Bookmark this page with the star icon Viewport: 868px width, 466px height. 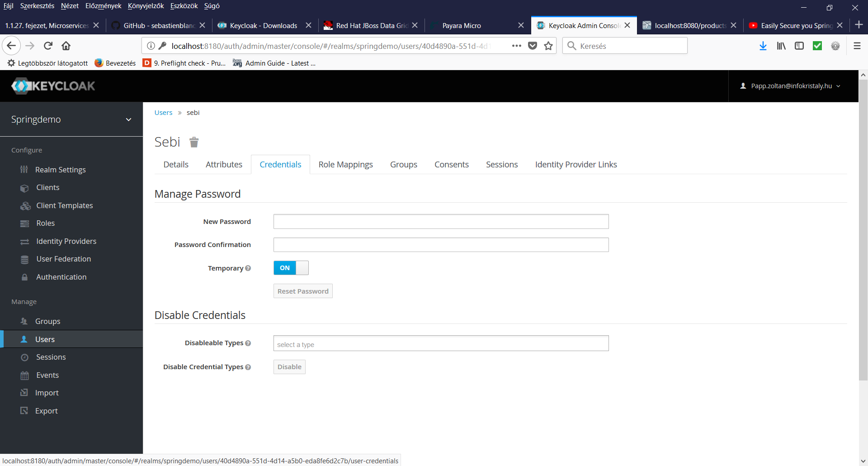(x=548, y=46)
